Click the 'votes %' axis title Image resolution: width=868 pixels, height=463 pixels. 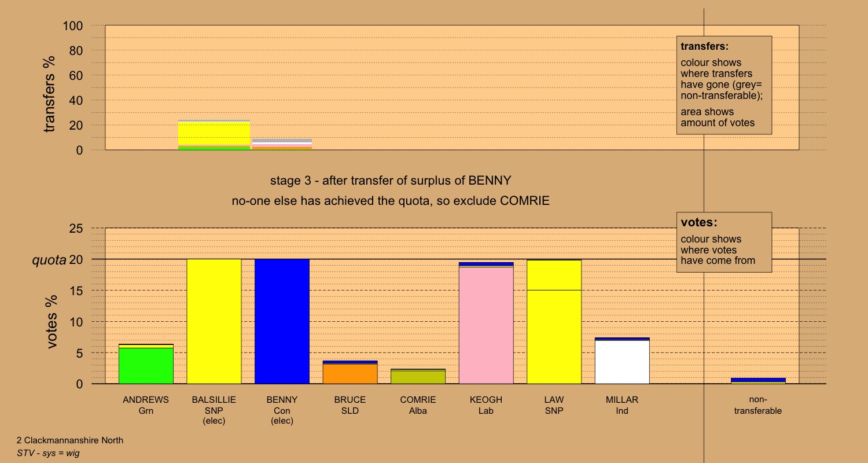coord(52,322)
